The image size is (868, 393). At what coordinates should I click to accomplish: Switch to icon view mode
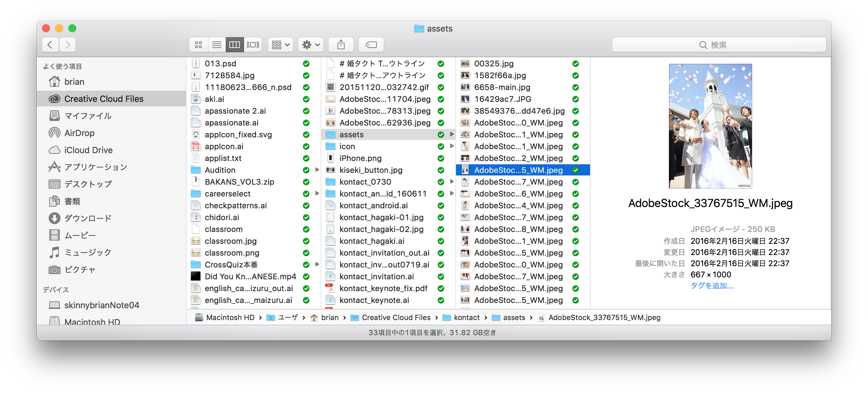pos(198,44)
